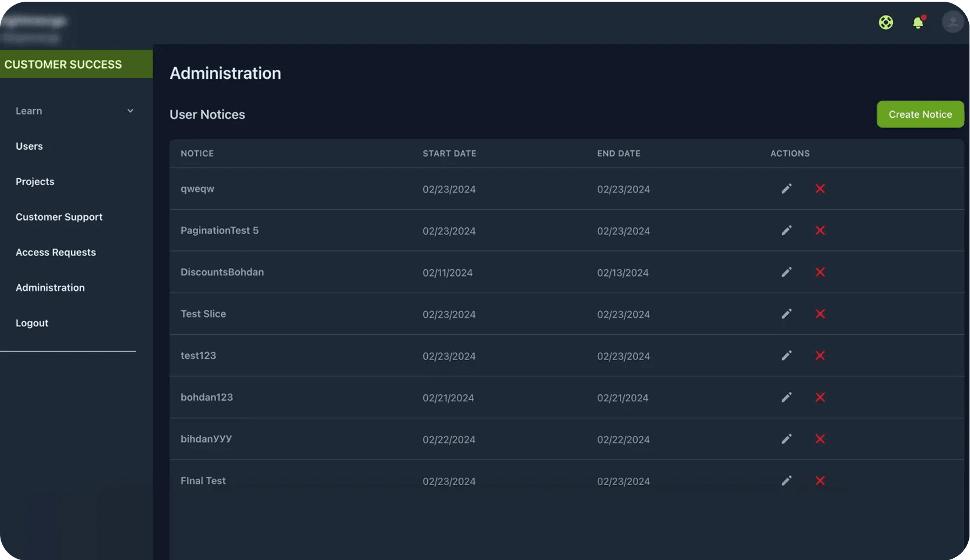
Task: Click the help lifebuoy icon
Action: pos(885,22)
